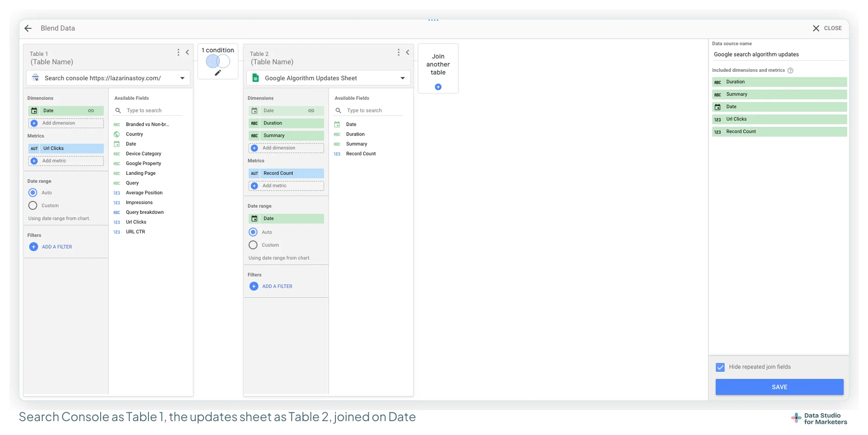Click AUT aggregation on Record Count metric

(254, 173)
